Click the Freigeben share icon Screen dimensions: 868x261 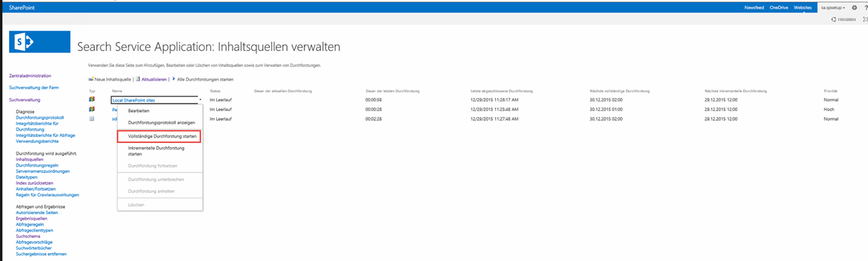tap(834, 20)
